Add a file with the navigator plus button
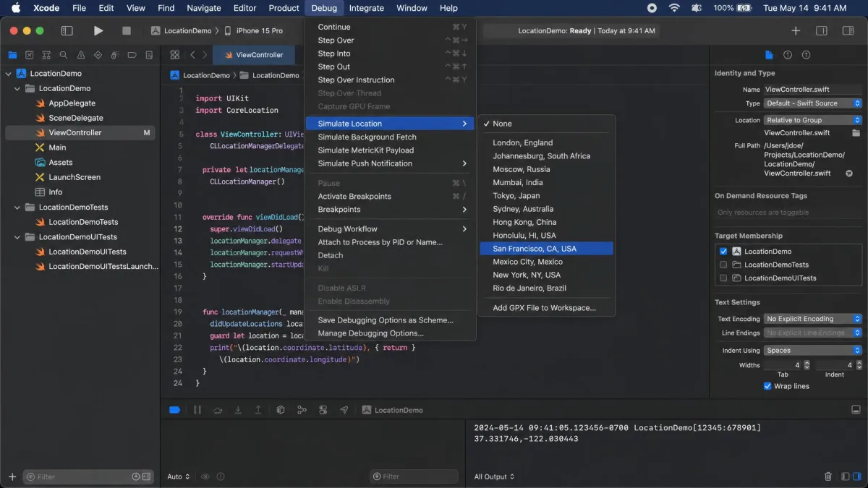 tap(12, 476)
